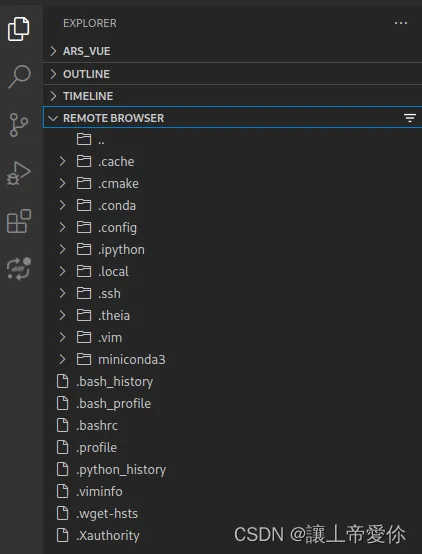Screen dimensions: 422x554
Task: Expand the .config folder chevron
Action: [x=63, y=227]
